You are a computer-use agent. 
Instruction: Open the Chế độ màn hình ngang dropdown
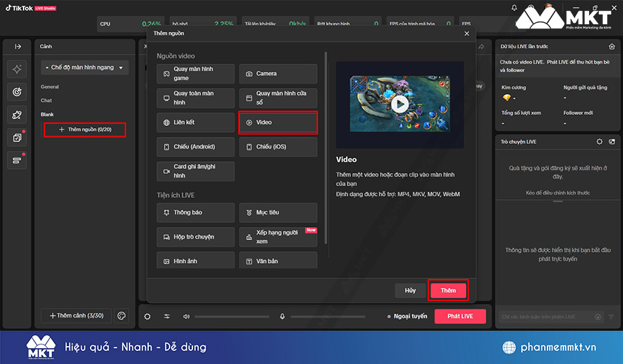pyautogui.click(x=85, y=67)
